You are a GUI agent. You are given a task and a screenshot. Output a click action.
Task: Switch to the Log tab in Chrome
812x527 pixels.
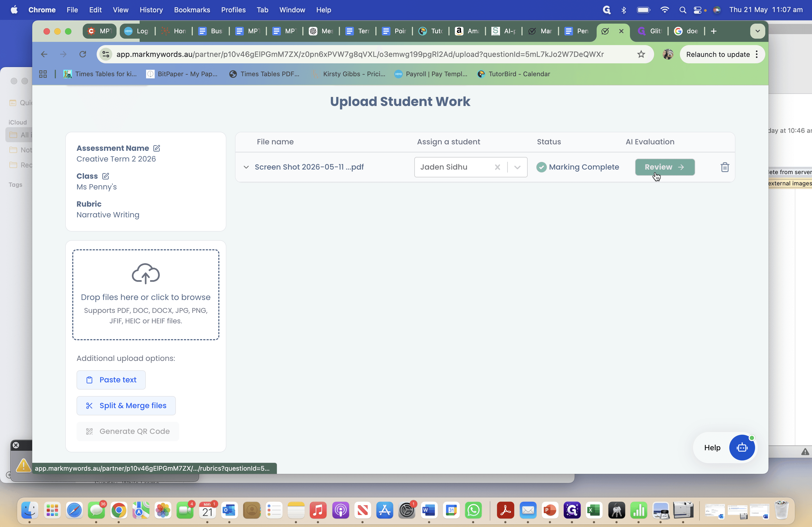pyautogui.click(x=136, y=31)
